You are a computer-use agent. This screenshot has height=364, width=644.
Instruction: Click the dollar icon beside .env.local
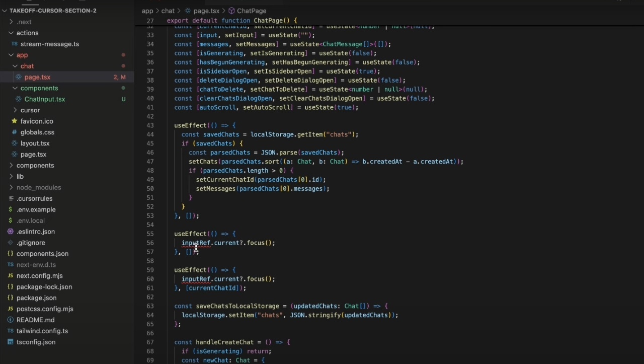tap(11, 221)
